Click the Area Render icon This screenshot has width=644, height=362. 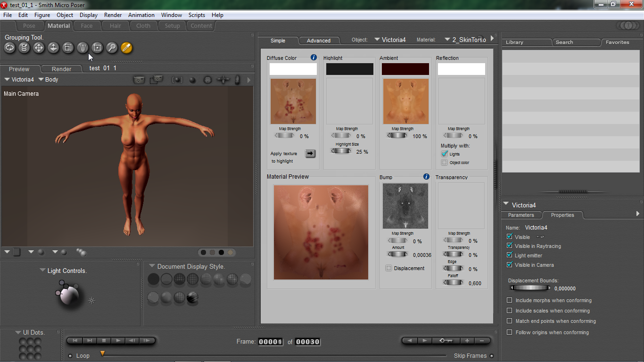(x=156, y=80)
